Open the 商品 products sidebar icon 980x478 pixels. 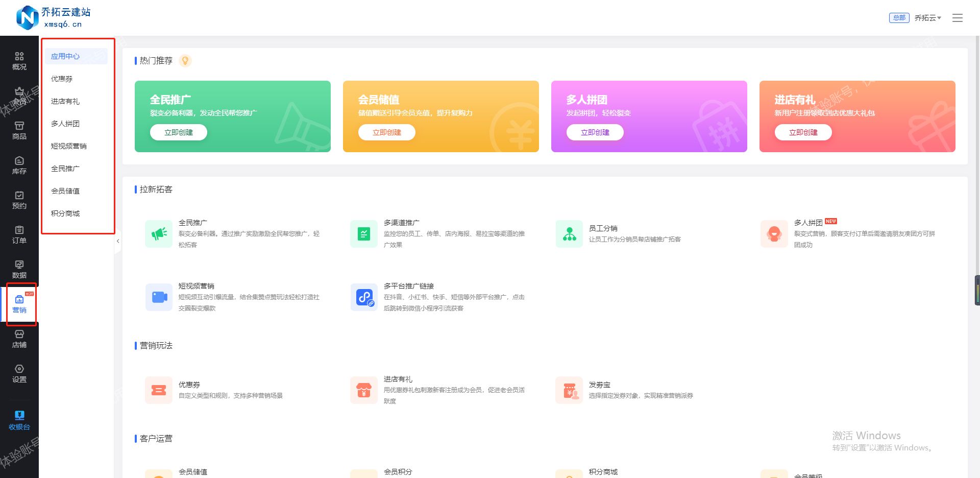click(x=19, y=130)
